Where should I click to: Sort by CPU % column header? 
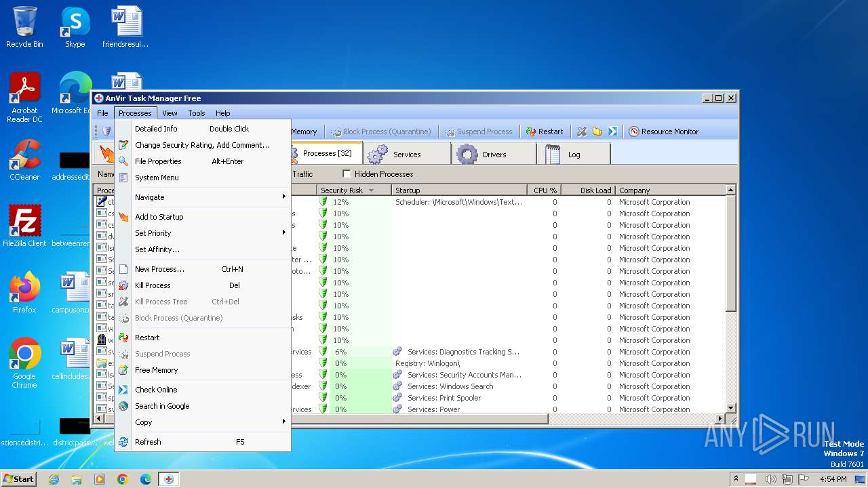tap(545, 190)
